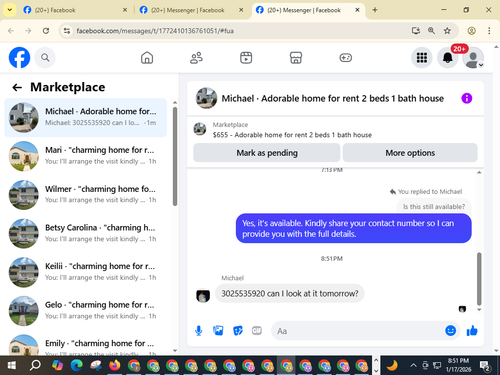The image size is (500, 375).
Task: Open conversation information purple icon
Action: pyautogui.click(x=466, y=98)
